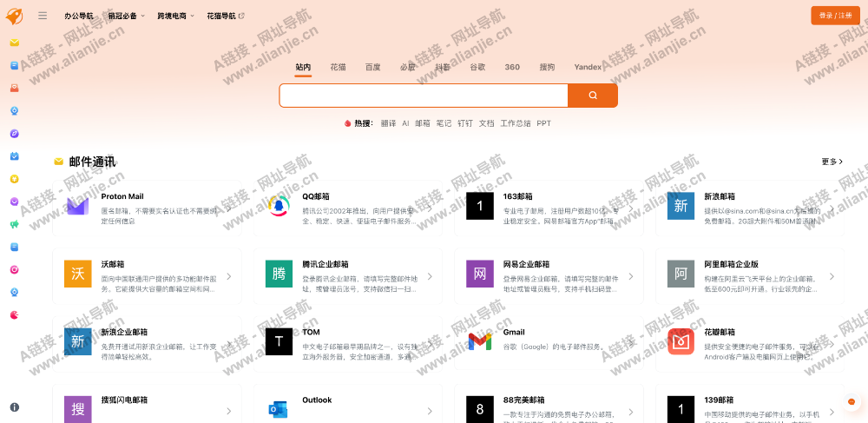Click the 163邮箱 card title
The width and height of the screenshot is (868, 423).
click(x=517, y=196)
